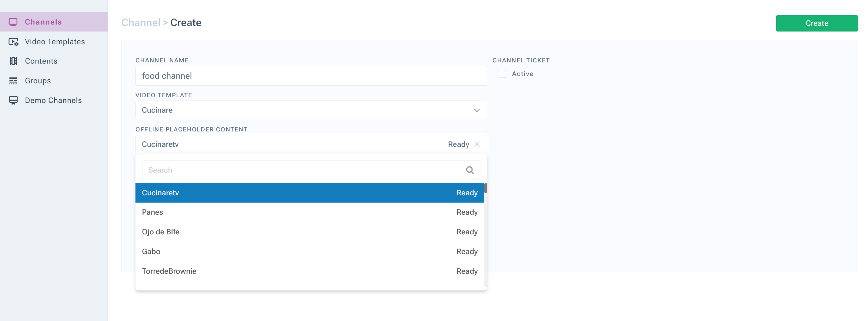Follow the Channel breadcrumb link
The width and height of the screenshot is (868, 321).
pos(141,23)
